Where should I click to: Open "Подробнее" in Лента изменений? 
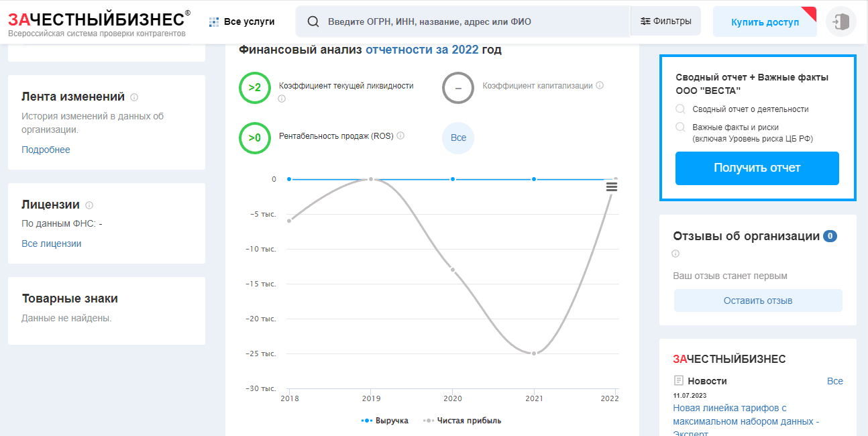[46, 149]
